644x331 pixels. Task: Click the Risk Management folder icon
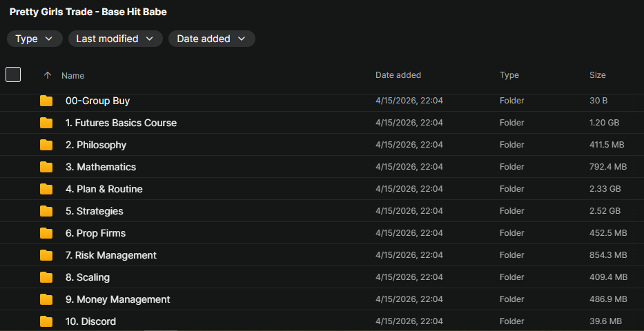(x=46, y=255)
